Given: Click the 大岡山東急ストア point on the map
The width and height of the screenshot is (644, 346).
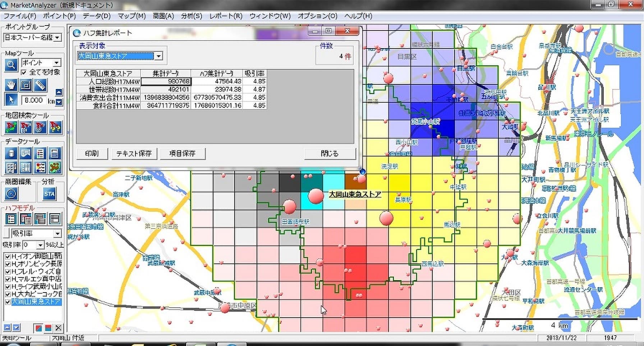Looking at the screenshot, I should click(316, 196).
